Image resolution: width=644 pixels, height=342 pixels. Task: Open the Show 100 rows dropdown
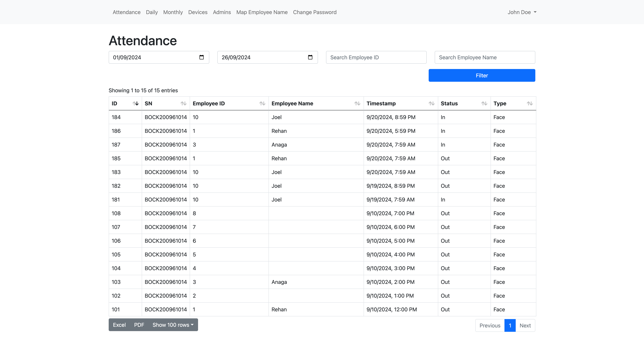tap(173, 325)
